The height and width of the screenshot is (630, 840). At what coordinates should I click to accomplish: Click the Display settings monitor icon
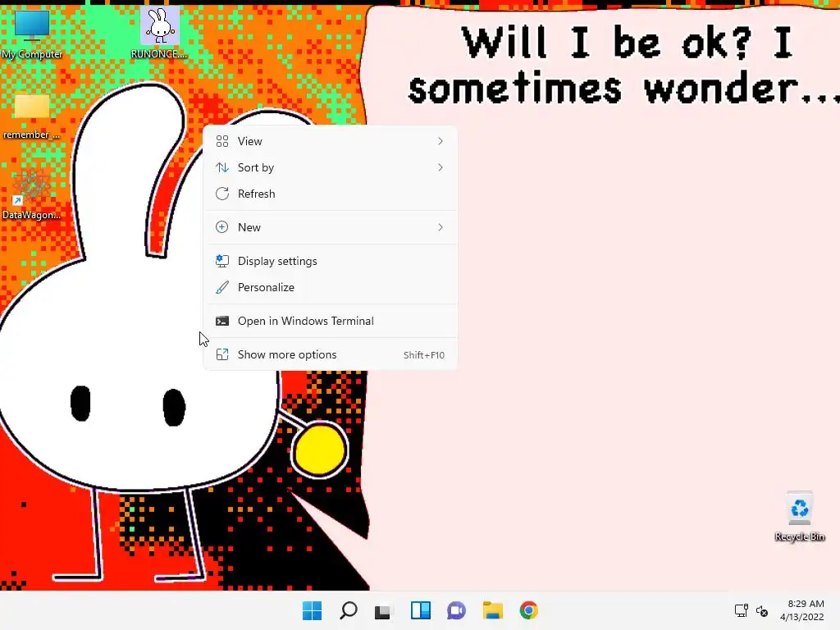point(222,261)
